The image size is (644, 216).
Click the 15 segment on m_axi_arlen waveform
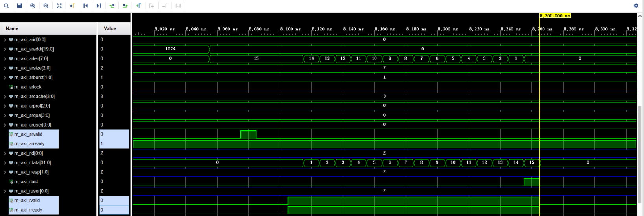256,58
